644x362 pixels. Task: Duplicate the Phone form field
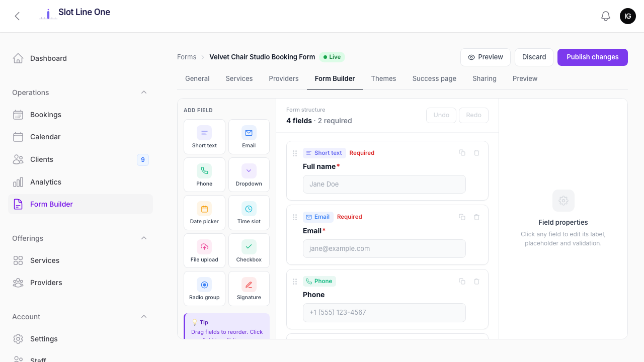tap(462, 281)
